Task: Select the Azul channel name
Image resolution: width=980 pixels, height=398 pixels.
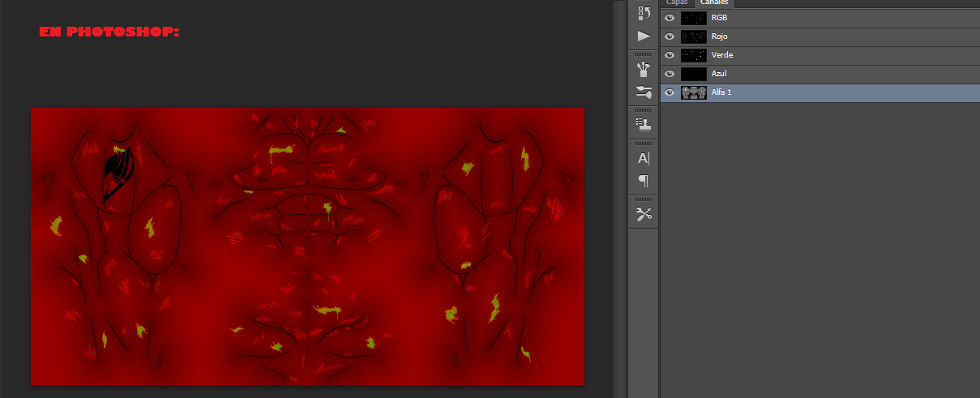Action: [x=719, y=74]
